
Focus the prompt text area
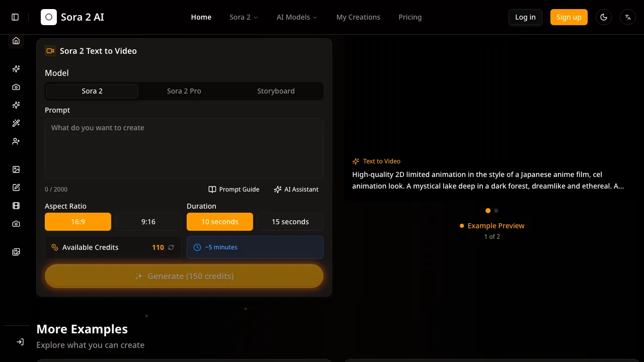(x=184, y=148)
